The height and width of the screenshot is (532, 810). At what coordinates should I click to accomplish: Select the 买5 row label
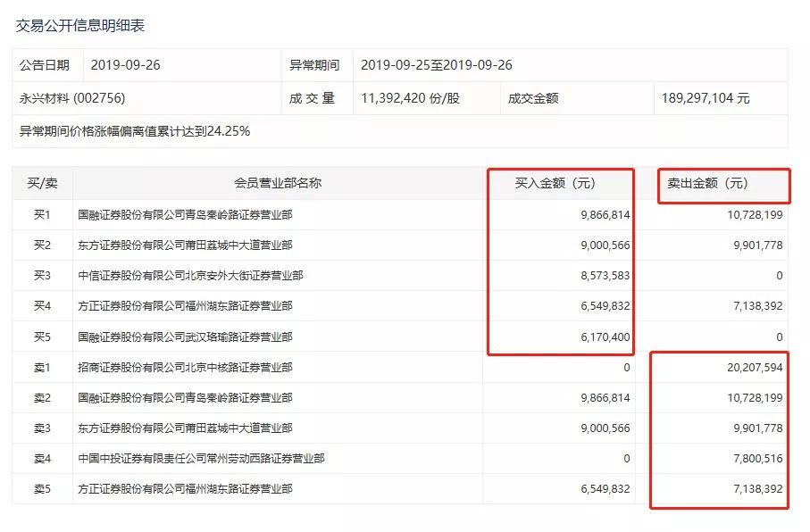click(x=42, y=337)
